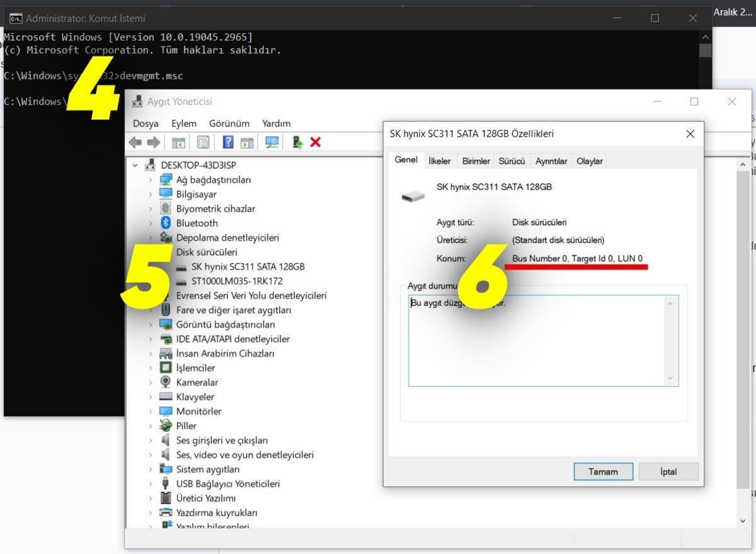Image resolution: width=756 pixels, height=554 pixels.
Task: Open the Help icon in Device Manager toolbar
Action: (x=227, y=142)
